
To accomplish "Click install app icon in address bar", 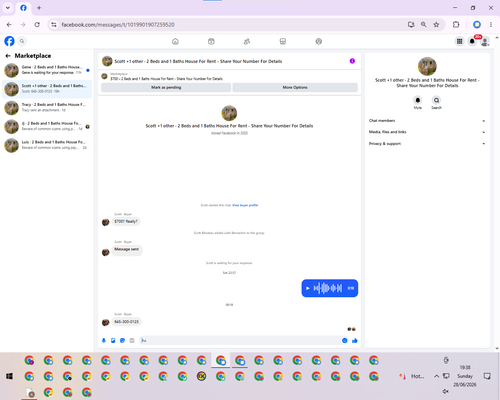I will [411, 24].
